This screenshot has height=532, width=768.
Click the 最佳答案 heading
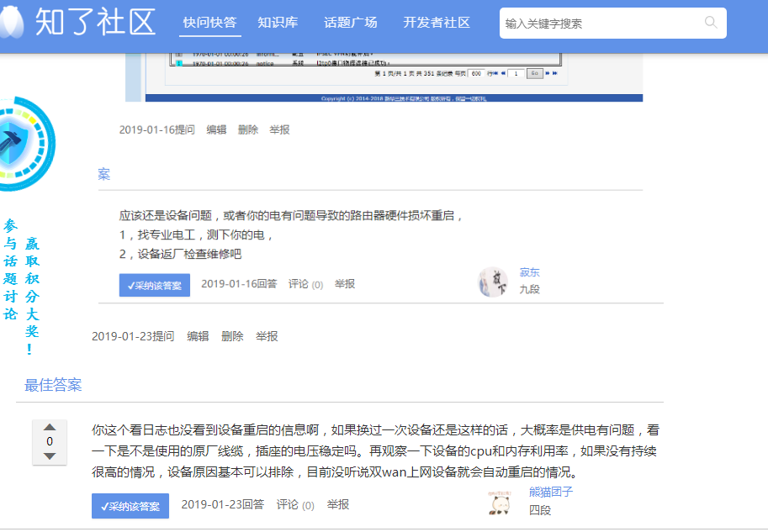[53, 385]
